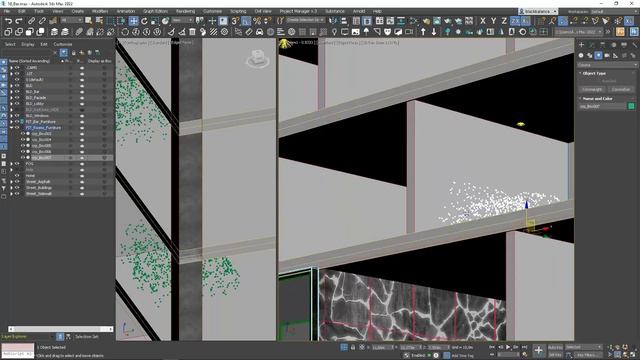Activate the Select and Scale tool
Viewport: 640px width, 360px height.
[x=155, y=21]
